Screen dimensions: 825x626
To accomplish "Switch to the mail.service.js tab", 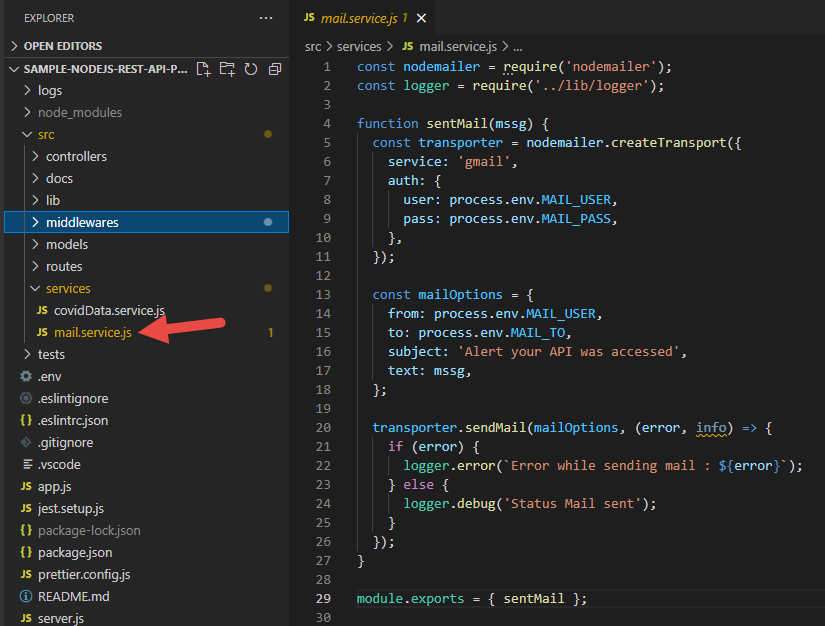I will click(x=360, y=17).
